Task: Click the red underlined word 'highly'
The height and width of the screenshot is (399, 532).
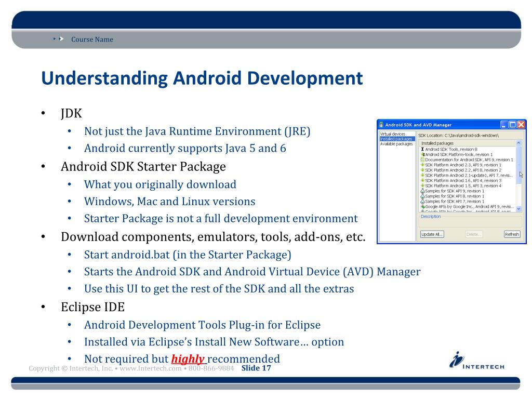Action: point(188,358)
